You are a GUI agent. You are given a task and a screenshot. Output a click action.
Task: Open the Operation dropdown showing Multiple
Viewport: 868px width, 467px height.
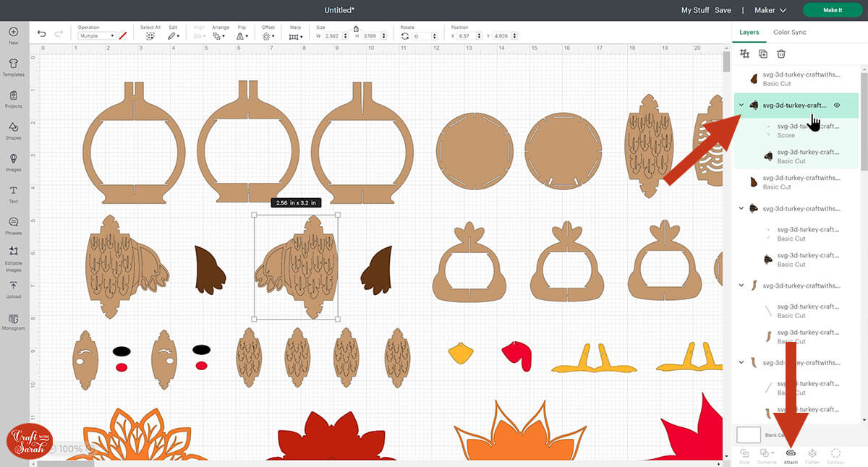[x=97, y=35]
